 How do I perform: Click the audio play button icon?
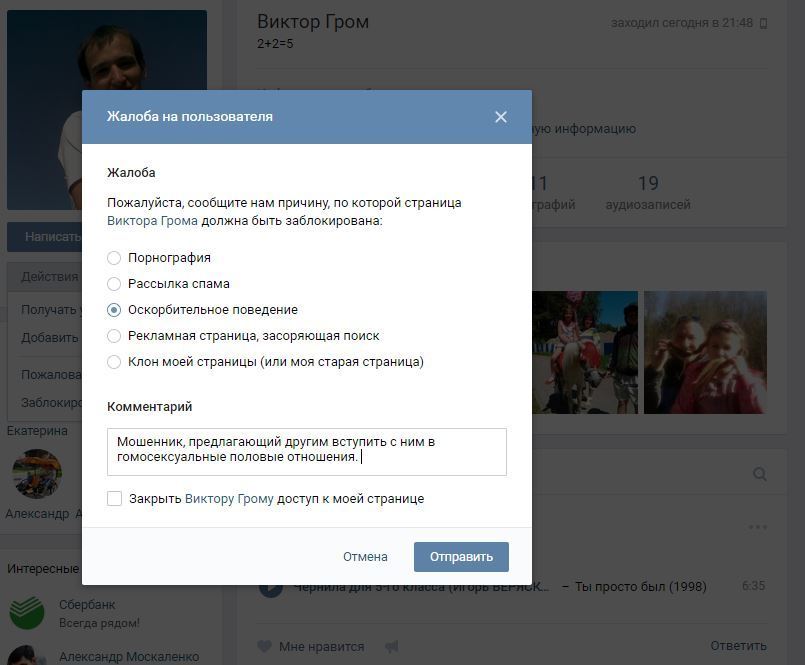click(270, 587)
